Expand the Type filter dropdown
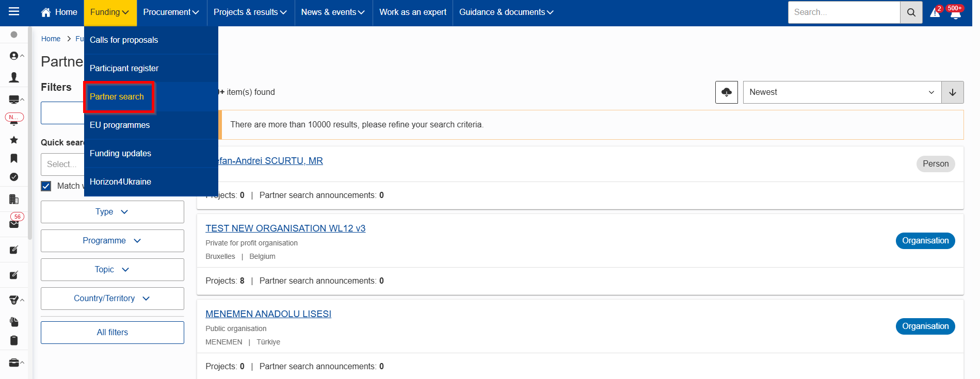The image size is (980, 379). click(113, 212)
